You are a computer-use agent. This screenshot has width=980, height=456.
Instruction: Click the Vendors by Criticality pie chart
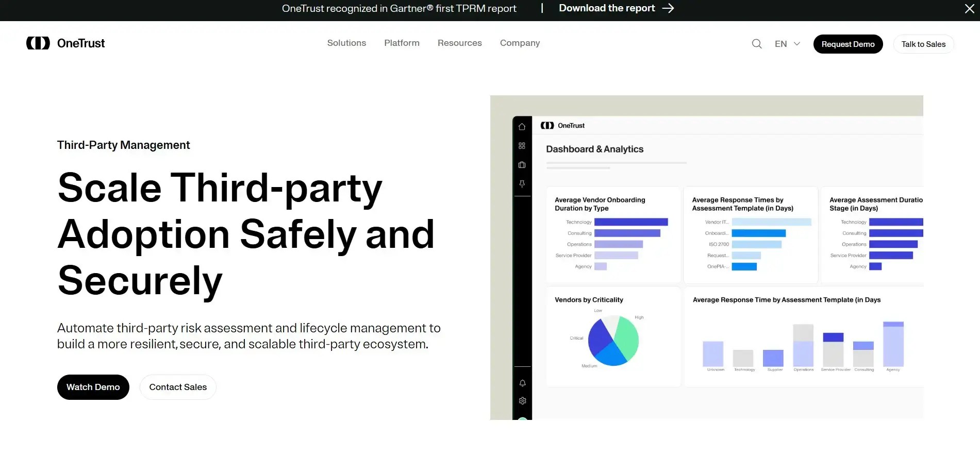click(613, 341)
